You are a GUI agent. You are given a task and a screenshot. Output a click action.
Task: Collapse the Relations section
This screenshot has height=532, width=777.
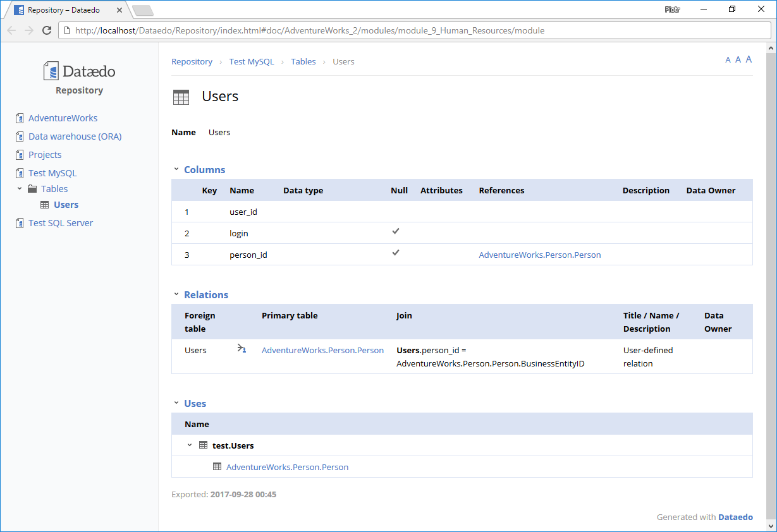click(x=176, y=294)
